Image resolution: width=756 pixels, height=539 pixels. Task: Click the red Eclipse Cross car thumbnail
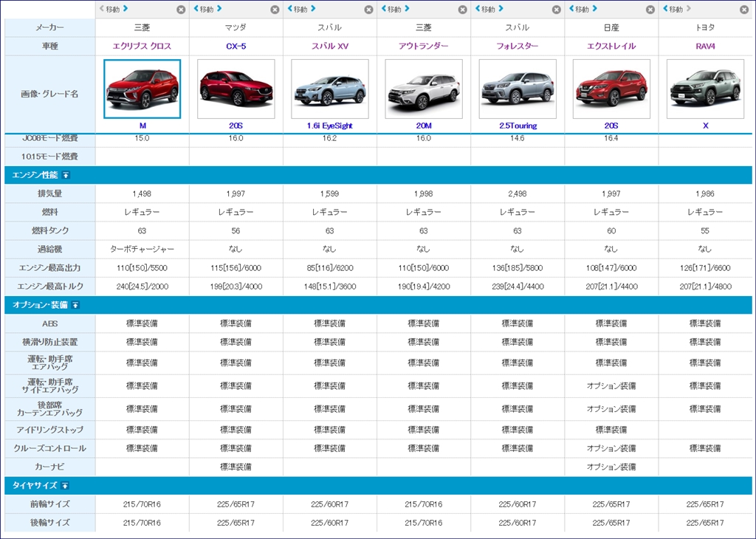click(x=142, y=89)
